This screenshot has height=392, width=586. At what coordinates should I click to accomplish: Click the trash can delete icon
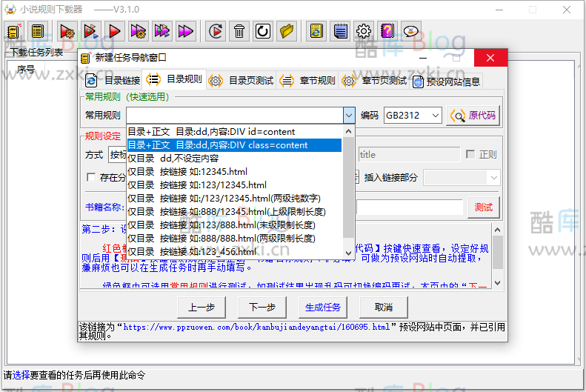pos(239,31)
